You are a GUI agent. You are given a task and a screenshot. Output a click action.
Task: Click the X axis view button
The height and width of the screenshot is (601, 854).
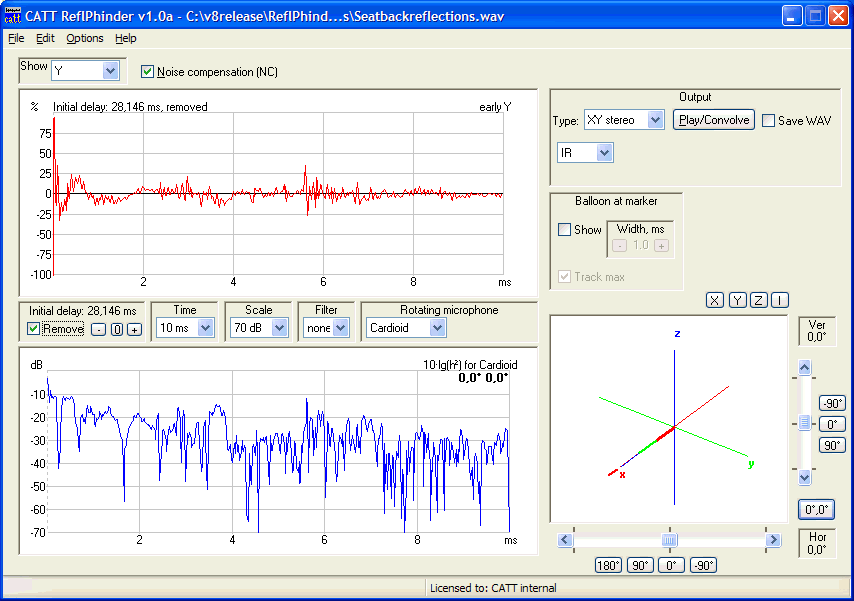point(714,300)
